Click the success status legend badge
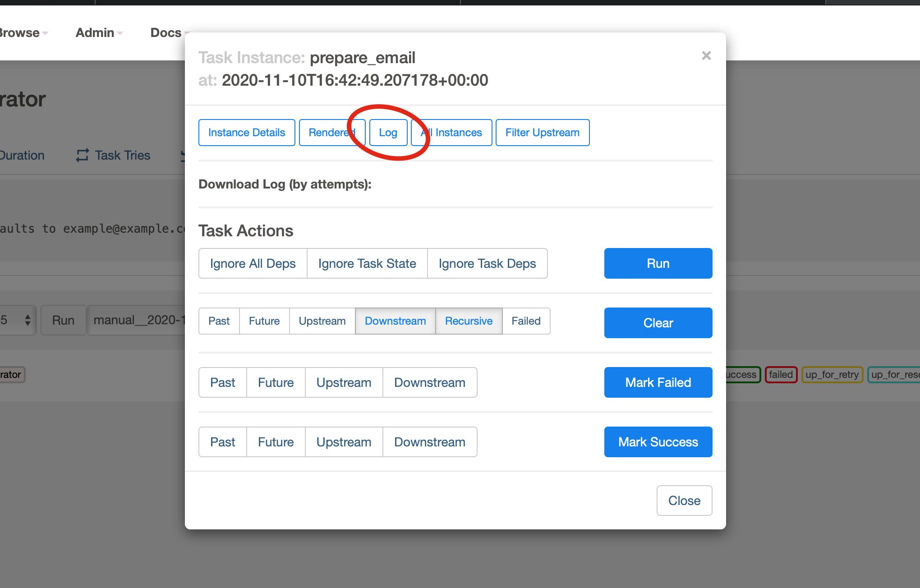This screenshot has width=920, height=588. click(x=743, y=374)
